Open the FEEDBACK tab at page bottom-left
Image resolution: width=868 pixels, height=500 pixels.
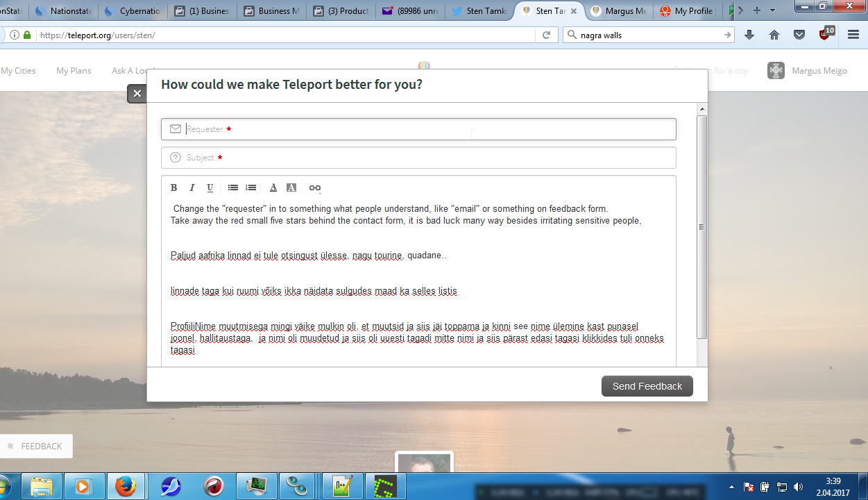(35, 447)
